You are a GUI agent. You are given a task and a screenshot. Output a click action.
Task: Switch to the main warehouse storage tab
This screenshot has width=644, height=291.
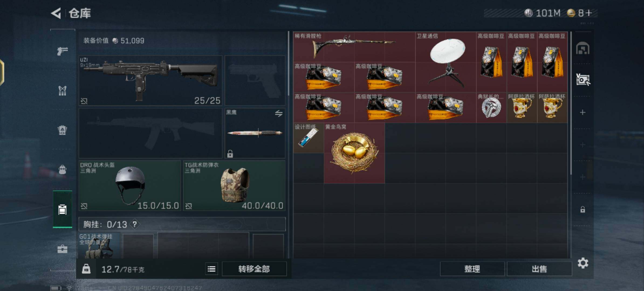click(x=583, y=48)
